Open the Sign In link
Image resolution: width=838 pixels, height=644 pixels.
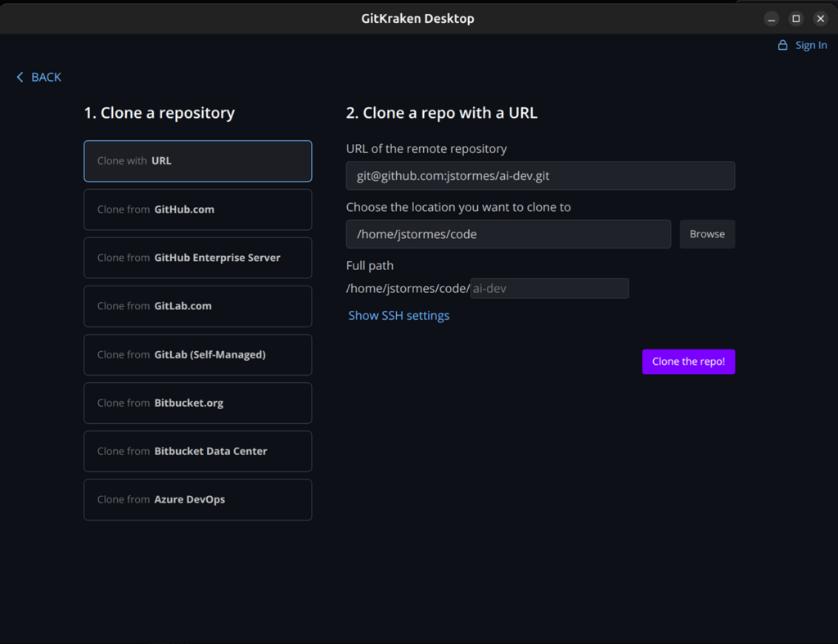(811, 46)
